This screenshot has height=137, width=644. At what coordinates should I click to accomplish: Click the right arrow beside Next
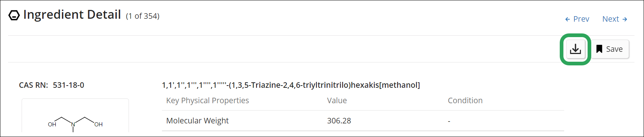[x=625, y=19]
